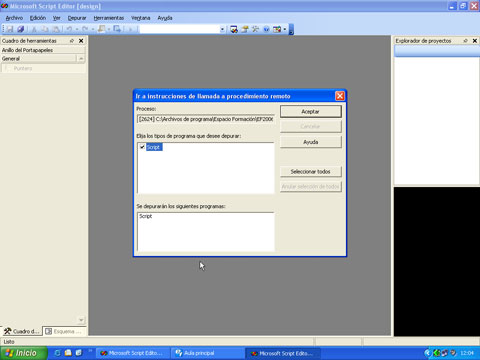Screen dimensions: 480x360
Task: Select the Puntero toolbox item
Action: (x=43, y=68)
